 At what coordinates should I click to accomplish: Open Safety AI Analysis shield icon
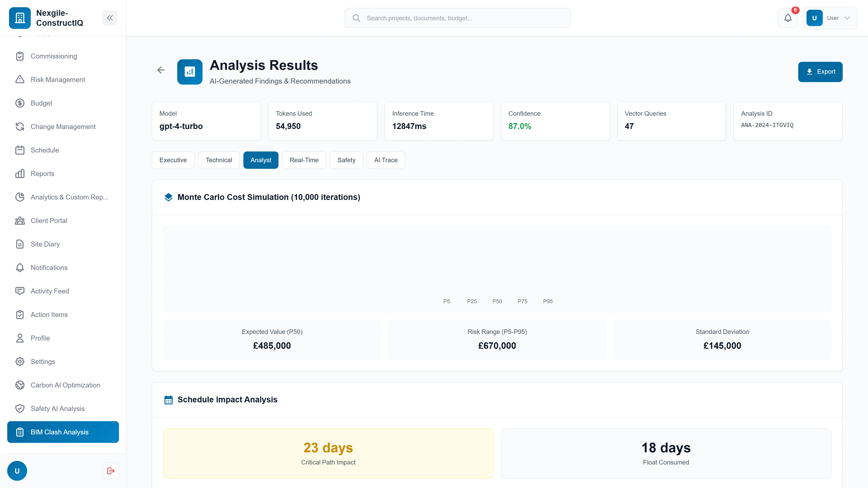click(x=20, y=408)
